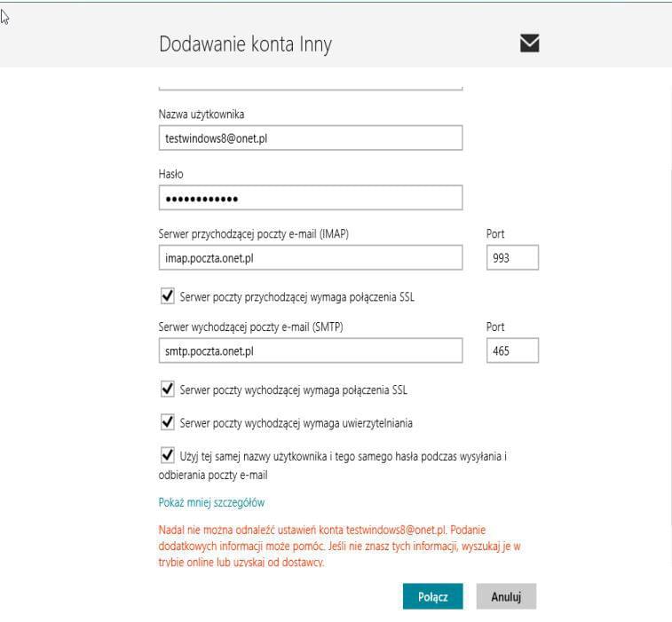Screen dimensions: 672x622
Task: Click the SMTP outgoing server field
Action: [311, 350]
